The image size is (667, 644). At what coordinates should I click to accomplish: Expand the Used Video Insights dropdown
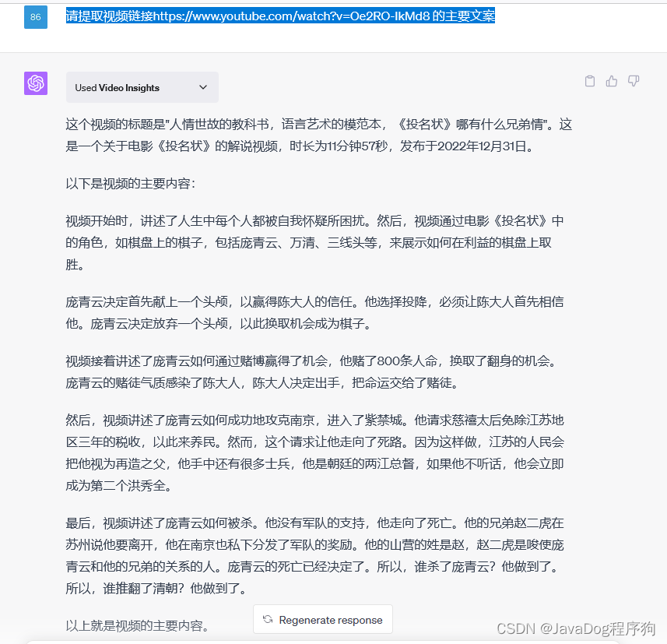click(142, 87)
